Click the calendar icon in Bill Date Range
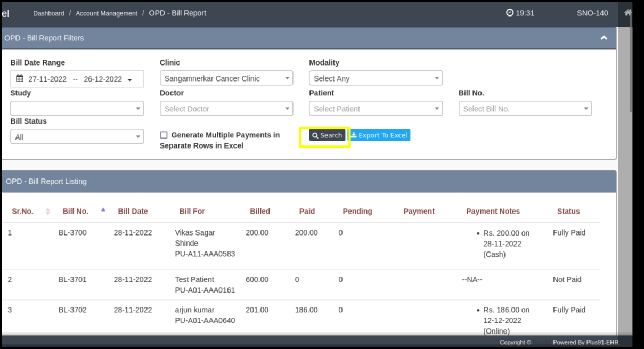 (19, 78)
